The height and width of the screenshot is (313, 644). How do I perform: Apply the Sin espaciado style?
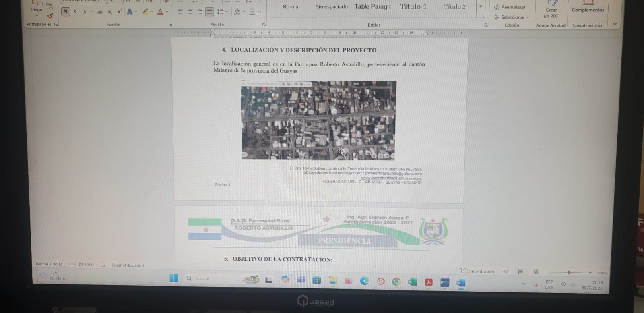pos(332,7)
